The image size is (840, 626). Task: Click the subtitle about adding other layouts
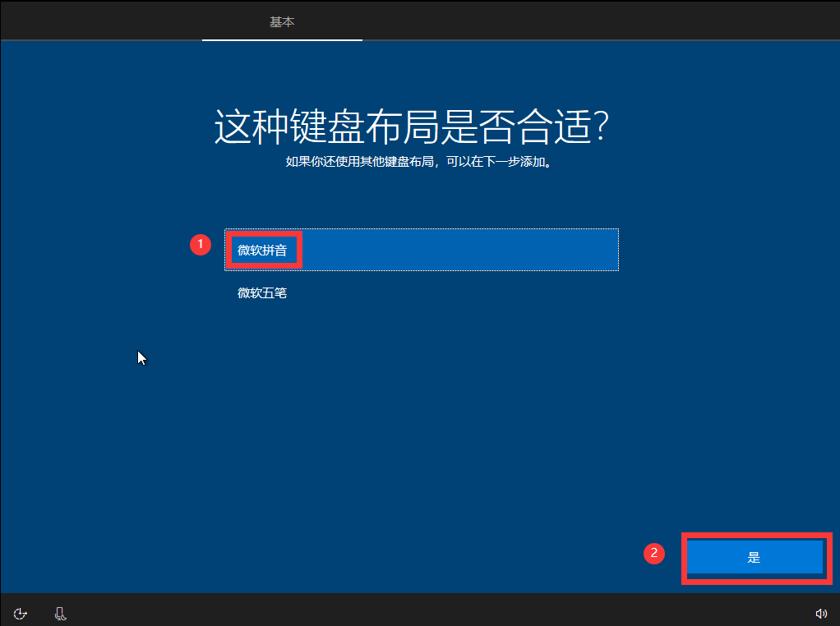(419, 162)
